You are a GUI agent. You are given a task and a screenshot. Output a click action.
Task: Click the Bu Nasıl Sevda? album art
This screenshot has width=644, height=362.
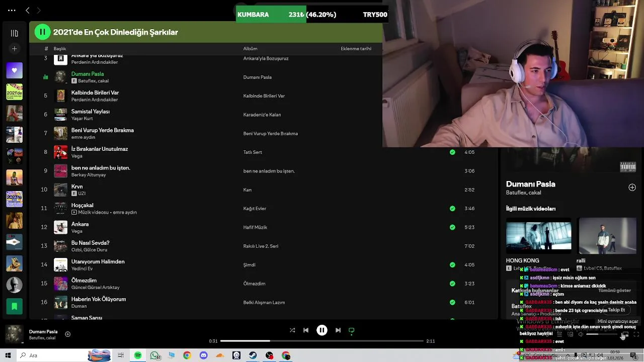[x=60, y=246]
